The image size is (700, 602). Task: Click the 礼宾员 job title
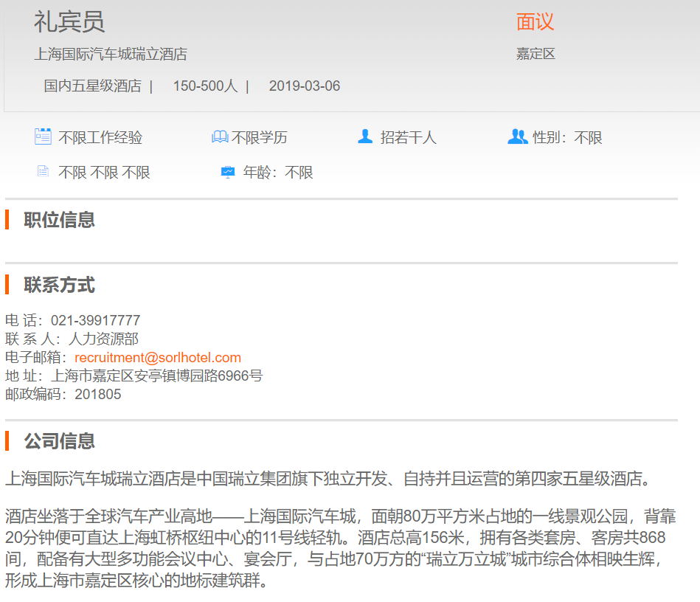(69, 22)
